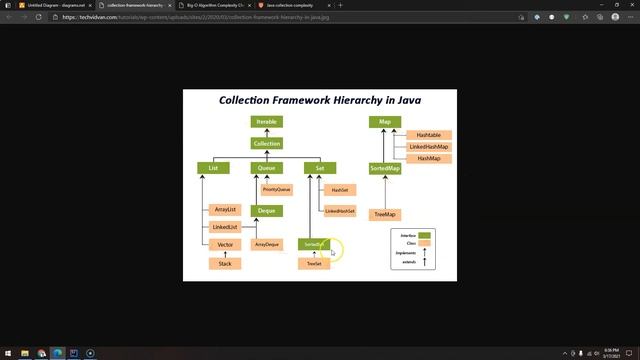The height and width of the screenshot is (360, 640).
Task: Click the TreeMap class box
Action: 385,215
